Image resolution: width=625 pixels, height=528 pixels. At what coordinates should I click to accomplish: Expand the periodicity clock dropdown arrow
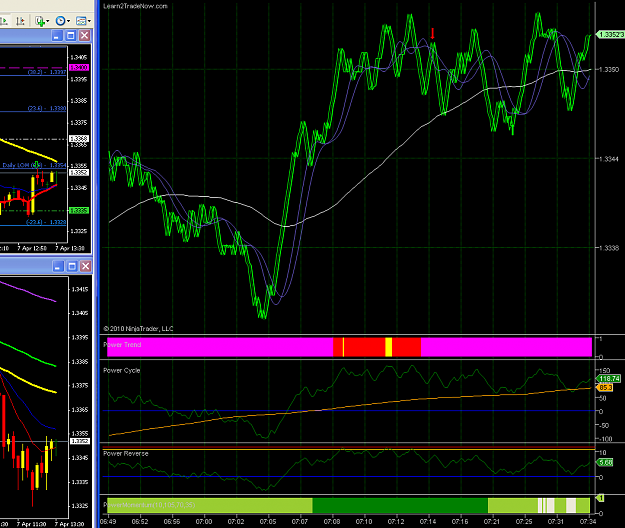pyautogui.click(x=68, y=22)
